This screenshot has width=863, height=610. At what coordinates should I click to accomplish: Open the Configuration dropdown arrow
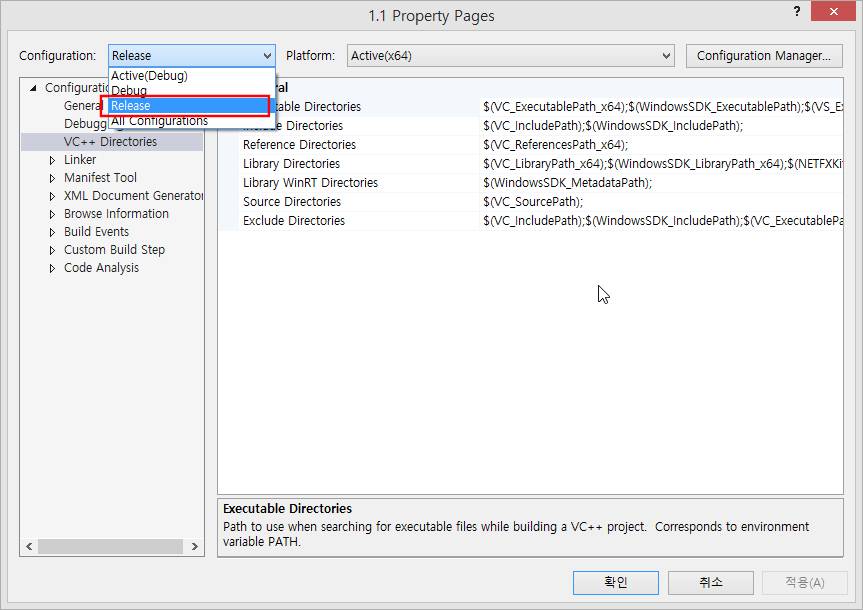266,56
